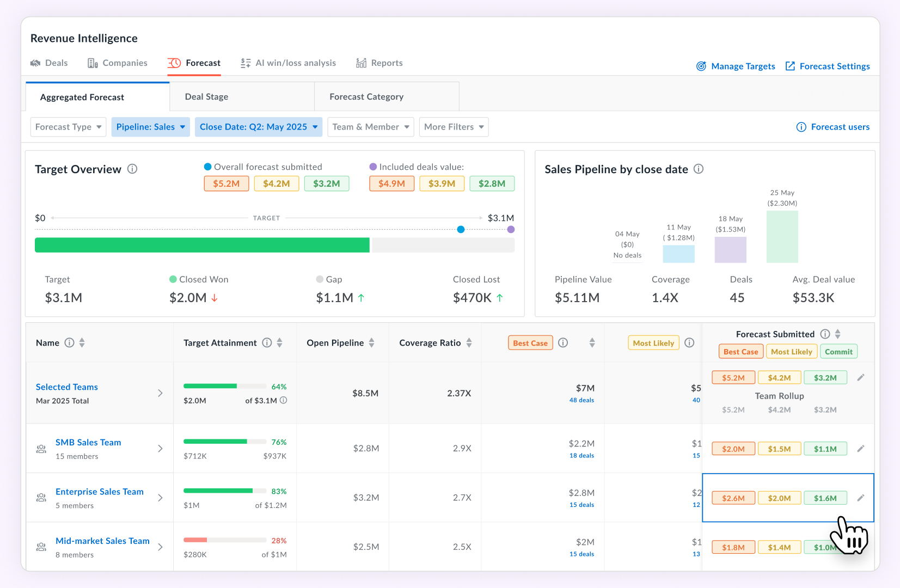Image resolution: width=900 pixels, height=588 pixels.
Task: Sort the Best Case column
Action: 592,342
